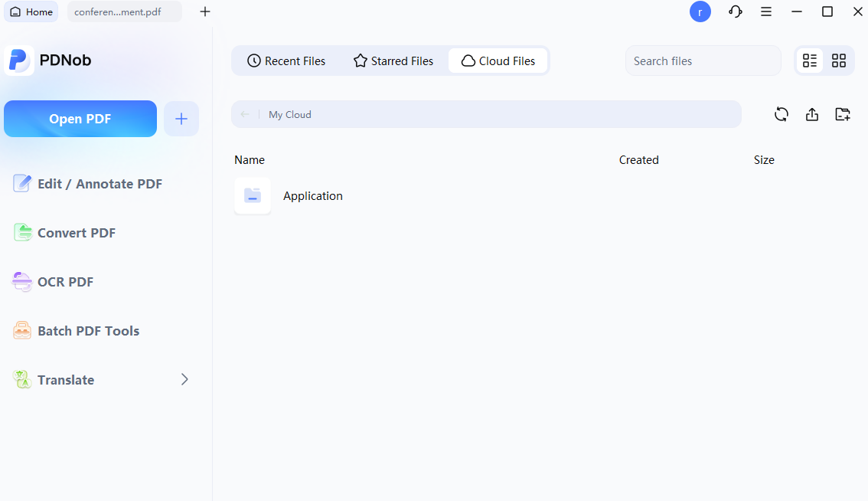Switch to the Recent Files tab
The width and height of the screenshot is (868, 501).
(286, 61)
